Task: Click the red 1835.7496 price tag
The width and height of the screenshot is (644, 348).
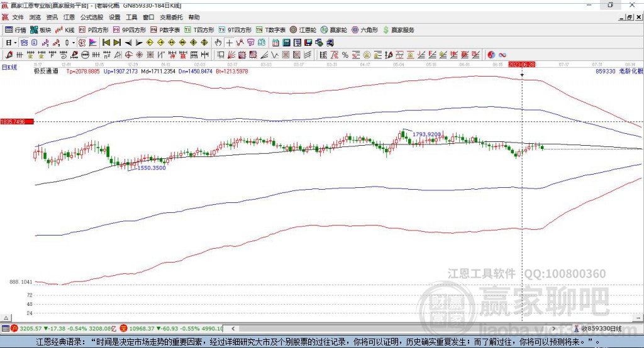Action: pyautogui.click(x=17, y=121)
